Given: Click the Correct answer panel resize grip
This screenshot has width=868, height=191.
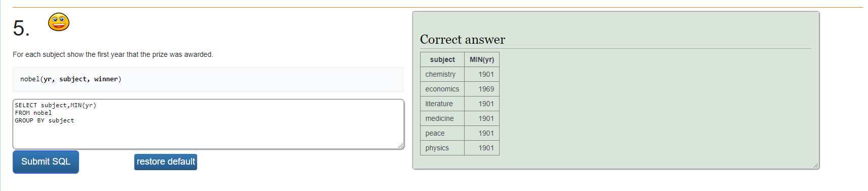Looking at the screenshot, I should click(x=816, y=166).
